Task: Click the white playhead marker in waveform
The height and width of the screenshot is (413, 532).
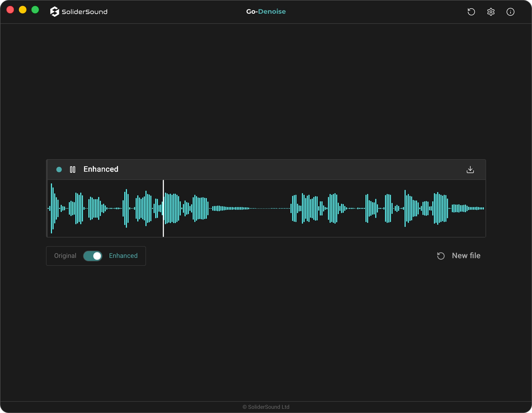Action: (x=163, y=208)
